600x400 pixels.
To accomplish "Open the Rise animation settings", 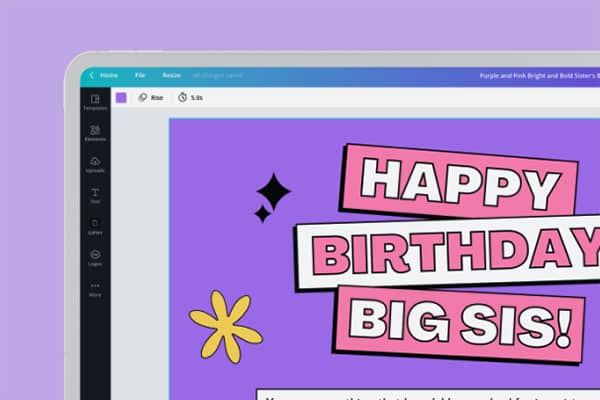I will pyautogui.click(x=151, y=98).
